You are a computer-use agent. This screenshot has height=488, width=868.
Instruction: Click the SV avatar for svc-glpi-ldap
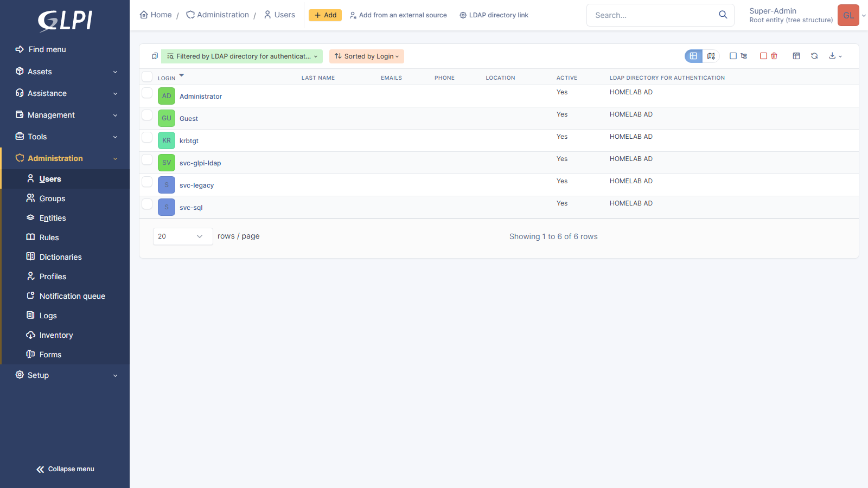(167, 163)
